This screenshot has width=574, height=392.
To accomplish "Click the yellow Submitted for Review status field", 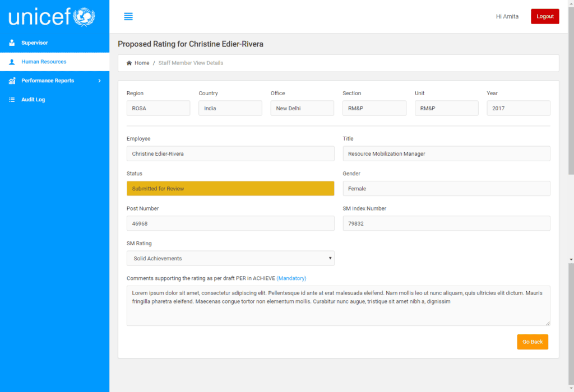I will click(x=230, y=188).
